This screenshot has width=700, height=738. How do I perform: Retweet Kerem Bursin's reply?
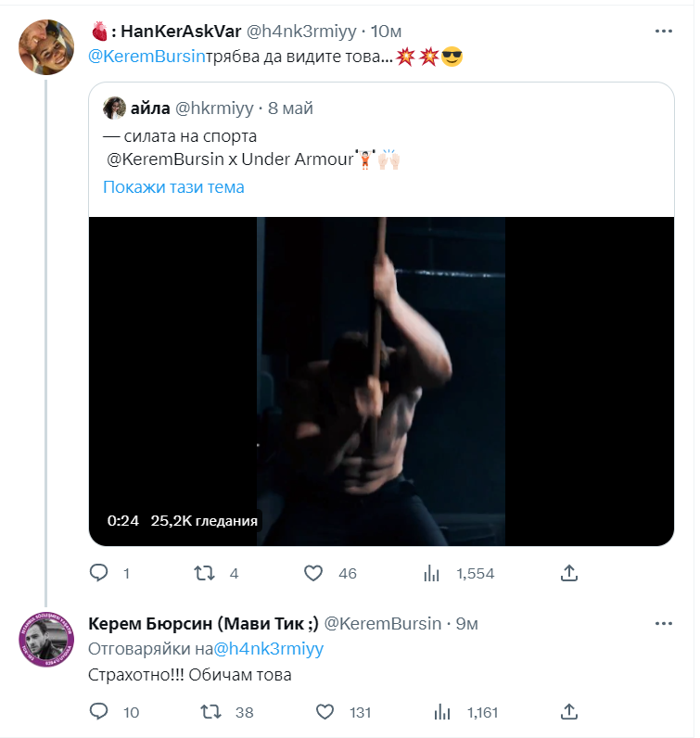pyautogui.click(x=210, y=712)
